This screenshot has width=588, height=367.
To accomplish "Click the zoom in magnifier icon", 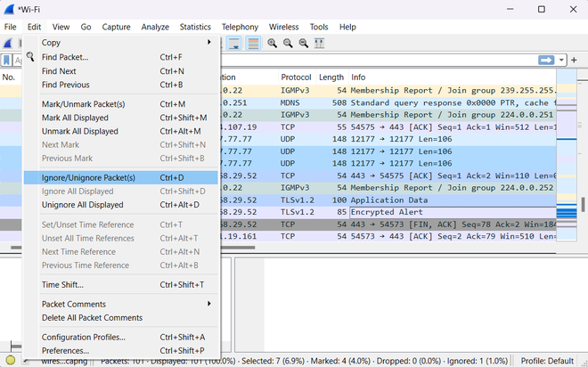I will [272, 43].
